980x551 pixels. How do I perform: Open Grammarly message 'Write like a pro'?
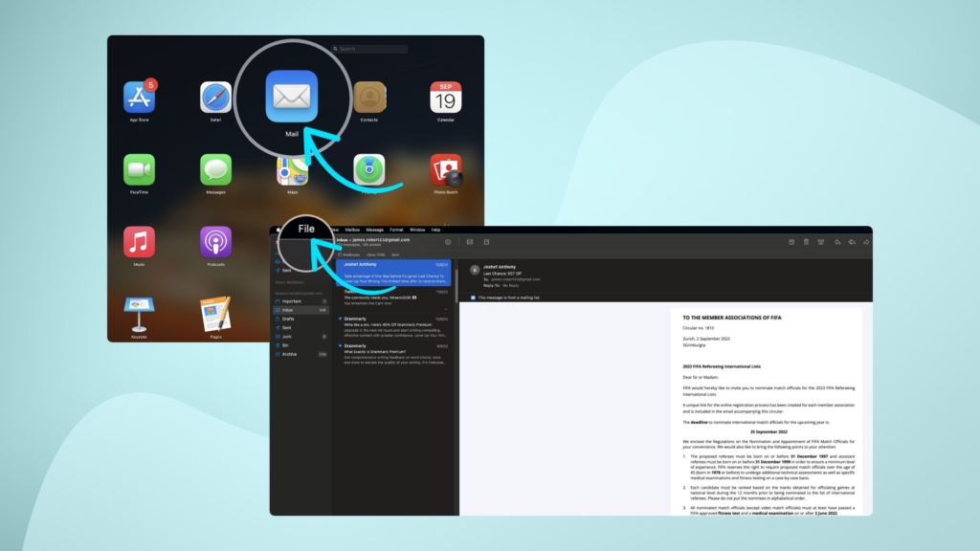coord(393,327)
